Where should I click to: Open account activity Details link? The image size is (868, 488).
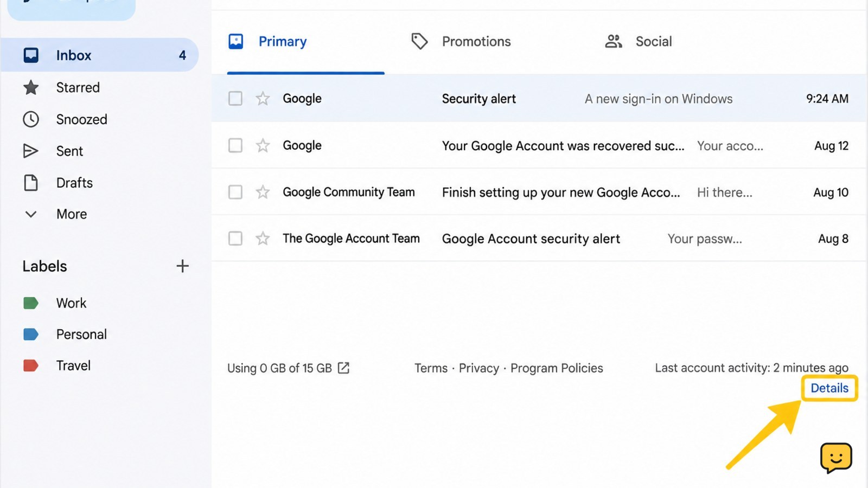(x=829, y=388)
